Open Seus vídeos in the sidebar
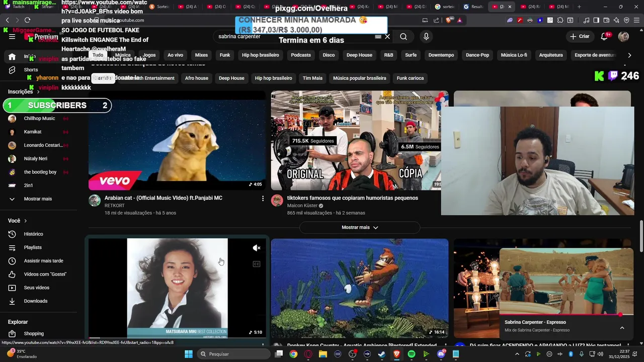644x362 pixels. 36,288
